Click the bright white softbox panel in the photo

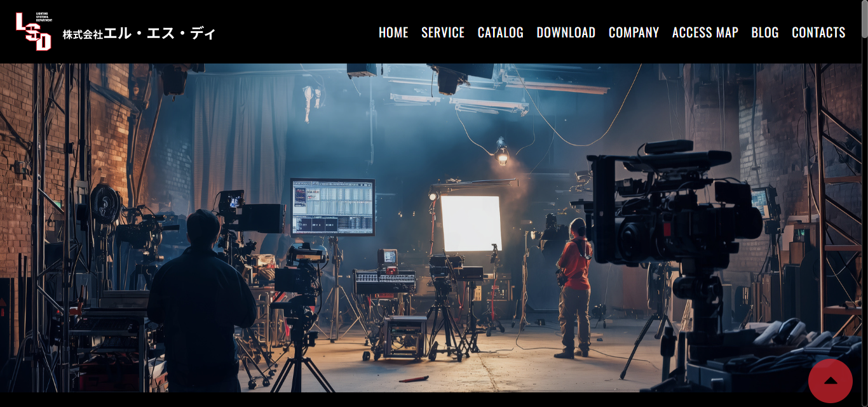[x=471, y=223]
